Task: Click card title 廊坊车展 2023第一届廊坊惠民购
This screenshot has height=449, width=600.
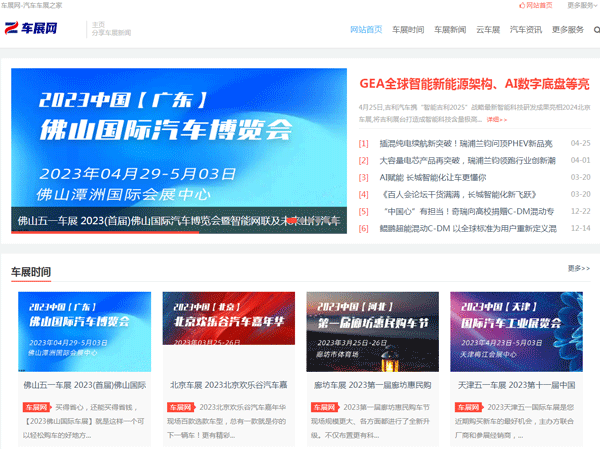Action: [x=373, y=385]
